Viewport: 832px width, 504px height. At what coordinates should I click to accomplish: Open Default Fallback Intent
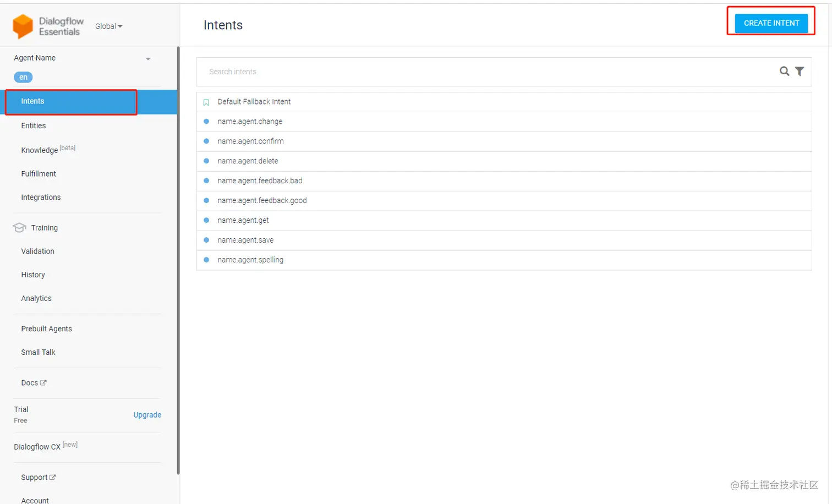pos(504,102)
